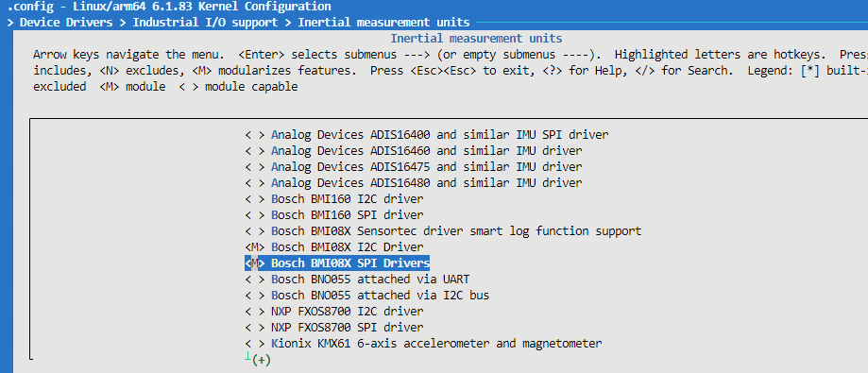Toggle the Kionix KMX61 accelerometer option
868x373 pixels.
click(255, 344)
